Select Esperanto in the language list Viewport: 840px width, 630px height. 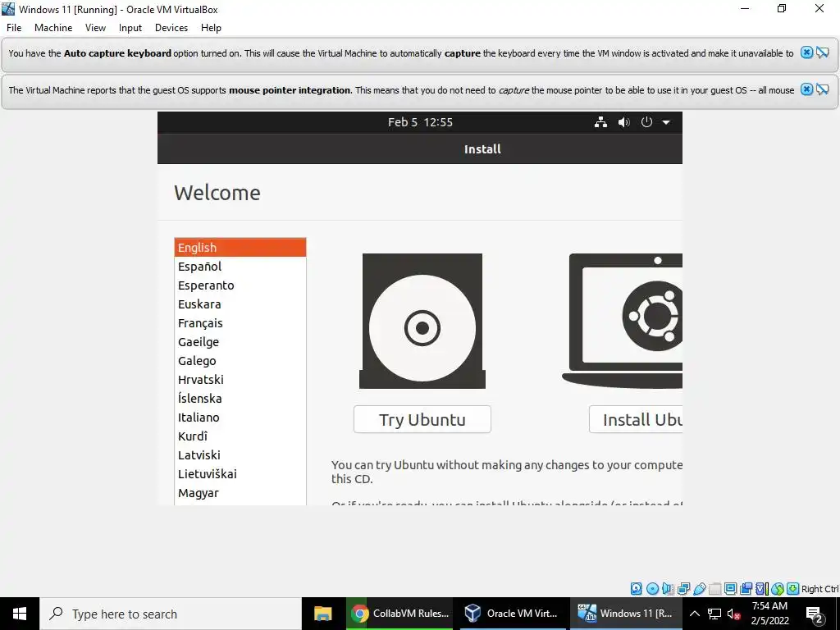pyautogui.click(x=240, y=285)
